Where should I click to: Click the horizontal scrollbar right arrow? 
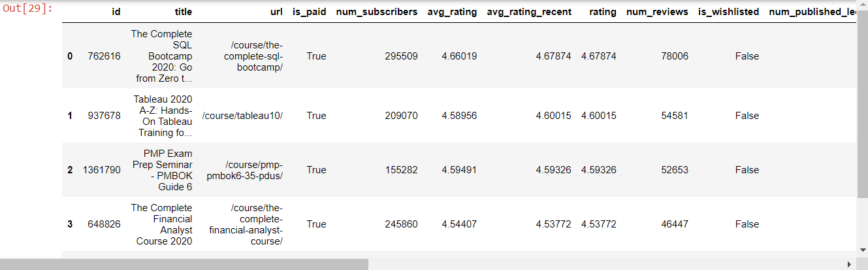click(x=851, y=264)
